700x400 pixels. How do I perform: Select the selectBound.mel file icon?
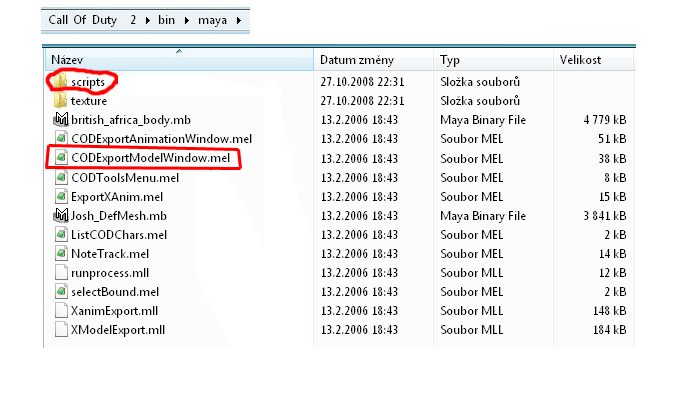pos(61,292)
